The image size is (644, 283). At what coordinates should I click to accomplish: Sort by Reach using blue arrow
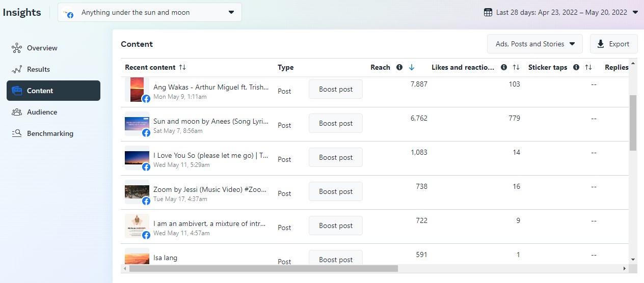(x=412, y=67)
